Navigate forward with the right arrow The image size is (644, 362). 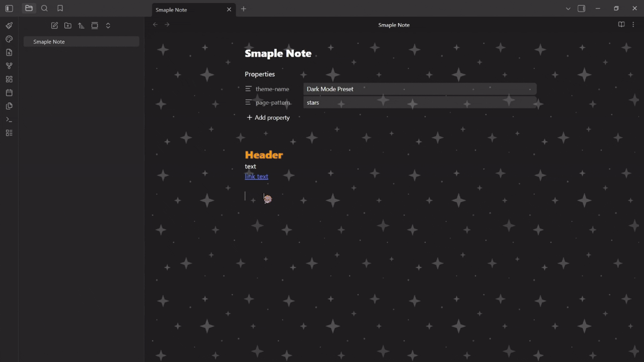[167, 24]
